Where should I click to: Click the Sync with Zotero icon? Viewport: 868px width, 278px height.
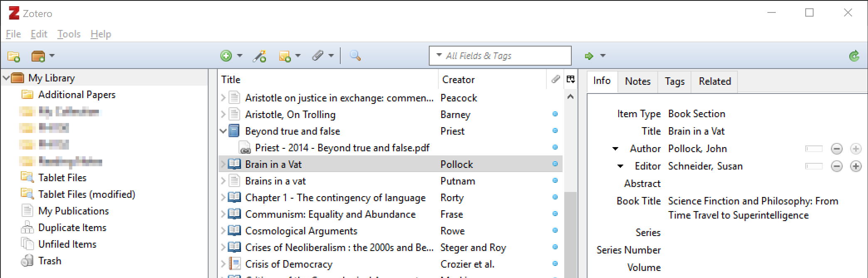tap(854, 56)
